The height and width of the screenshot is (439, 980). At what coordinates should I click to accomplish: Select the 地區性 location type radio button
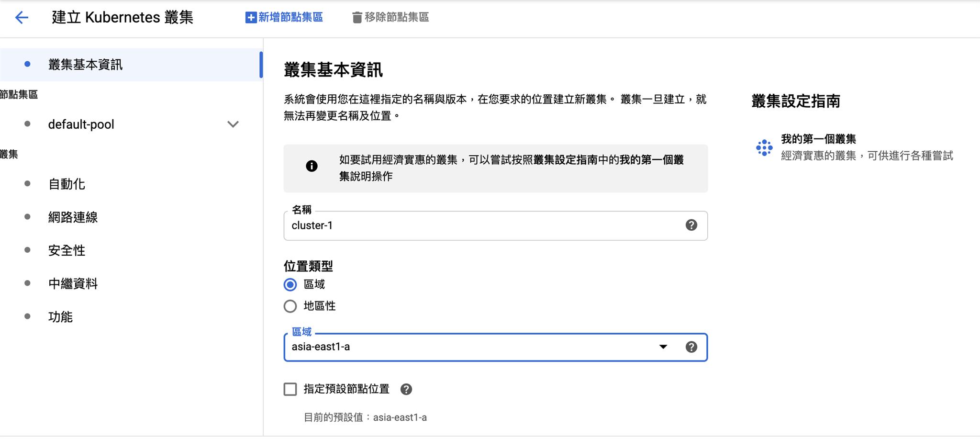click(290, 306)
